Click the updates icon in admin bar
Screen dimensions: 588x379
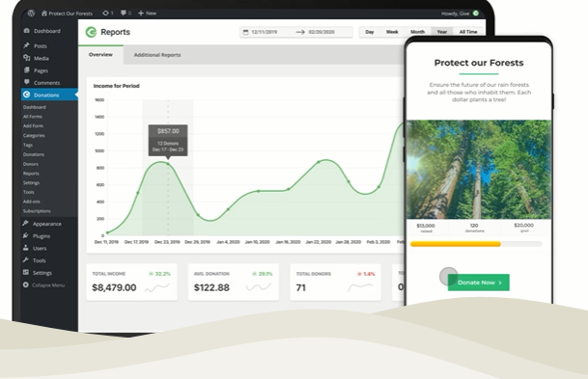tap(105, 14)
